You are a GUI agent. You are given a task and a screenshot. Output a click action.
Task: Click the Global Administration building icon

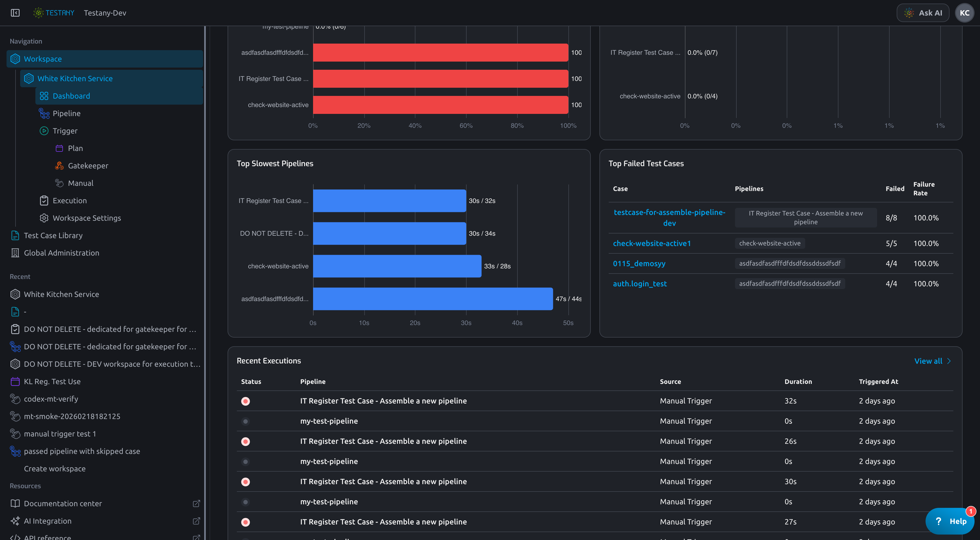click(x=15, y=253)
